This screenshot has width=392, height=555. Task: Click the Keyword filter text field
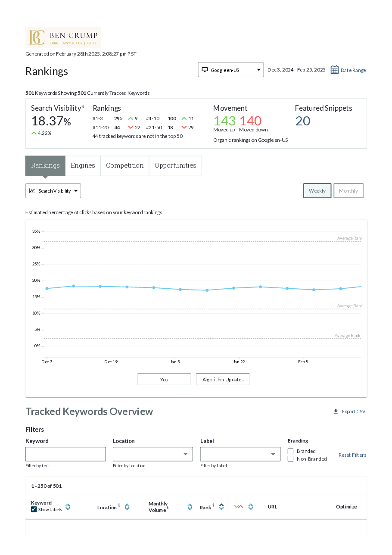pos(65,454)
